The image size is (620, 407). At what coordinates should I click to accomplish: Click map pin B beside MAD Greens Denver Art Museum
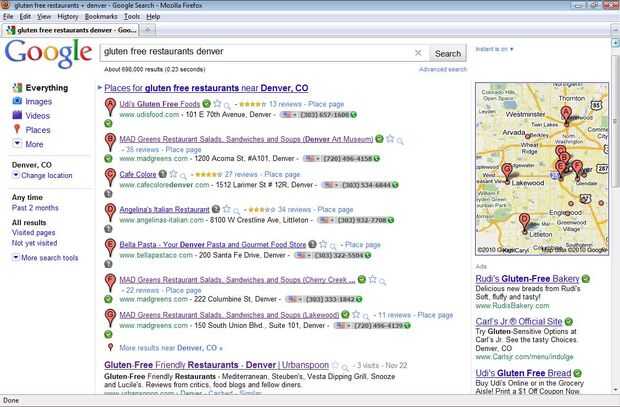tap(110, 142)
